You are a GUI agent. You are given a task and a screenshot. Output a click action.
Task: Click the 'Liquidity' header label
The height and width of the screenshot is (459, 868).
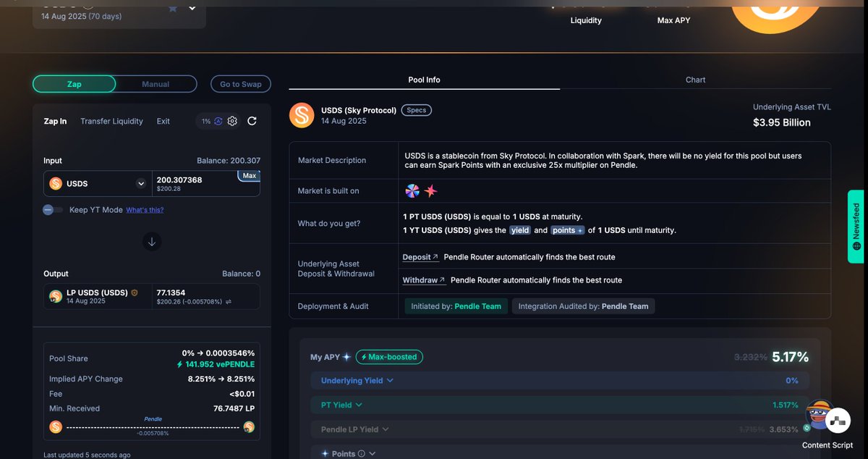tap(586, 20)
